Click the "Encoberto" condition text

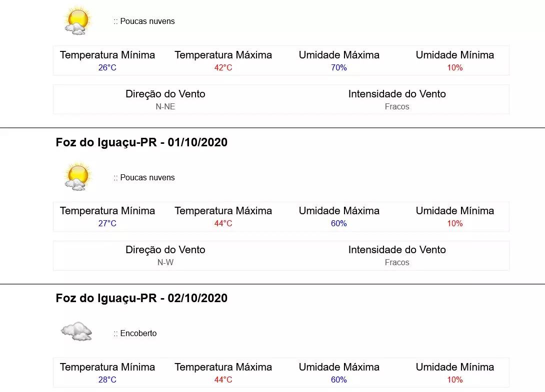point(138,334)
